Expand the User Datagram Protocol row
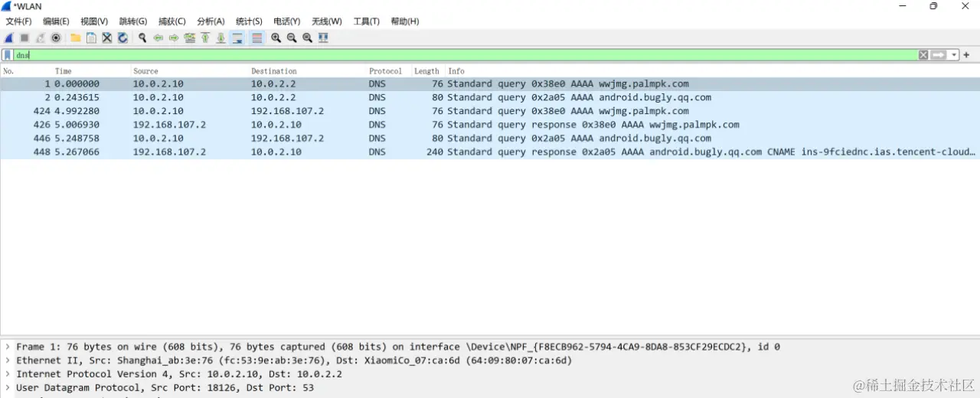This screenshot has width=980, height=398. pyautogui.click(x=8, y=388)
